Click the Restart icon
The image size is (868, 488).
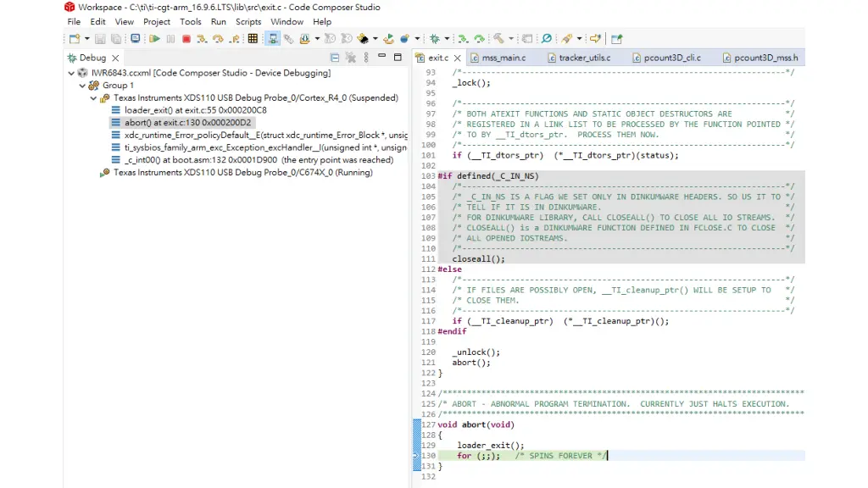tap(388, 39)
